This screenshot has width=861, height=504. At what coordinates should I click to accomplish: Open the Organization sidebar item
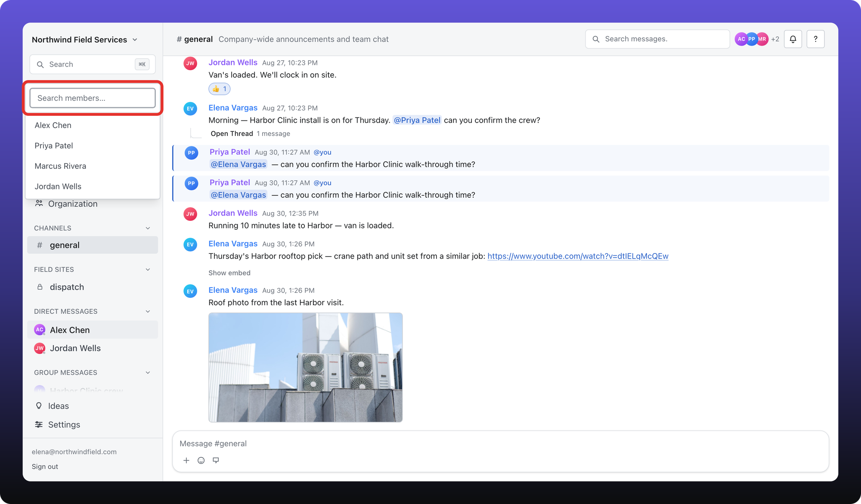[x=93, y=204]
